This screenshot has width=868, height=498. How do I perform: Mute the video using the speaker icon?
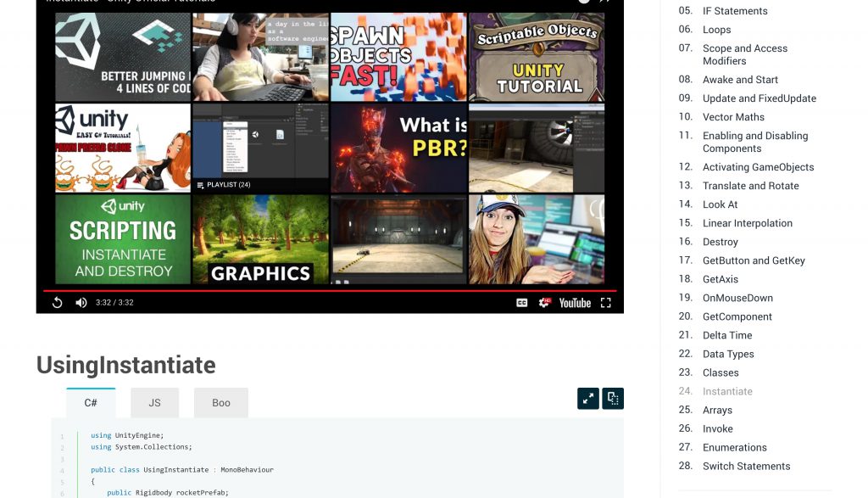tap(81, 303)
